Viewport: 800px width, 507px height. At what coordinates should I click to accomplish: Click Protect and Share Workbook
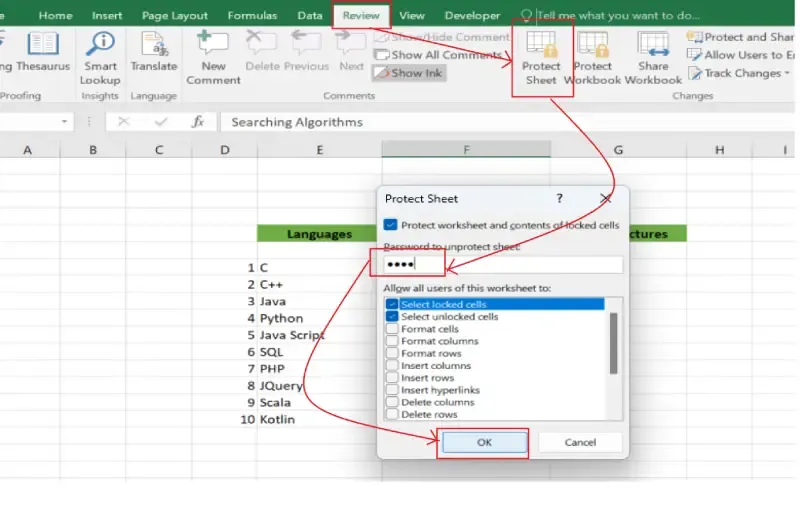tap(740, 37)
